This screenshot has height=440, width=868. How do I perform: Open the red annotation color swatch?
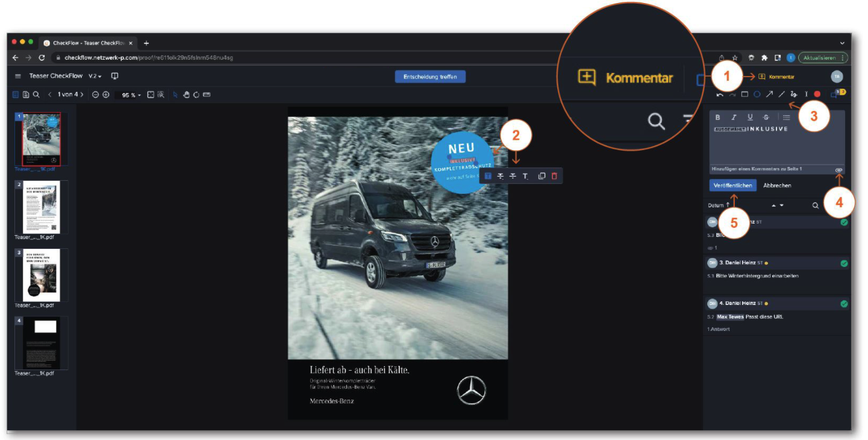tap(817, 95)
